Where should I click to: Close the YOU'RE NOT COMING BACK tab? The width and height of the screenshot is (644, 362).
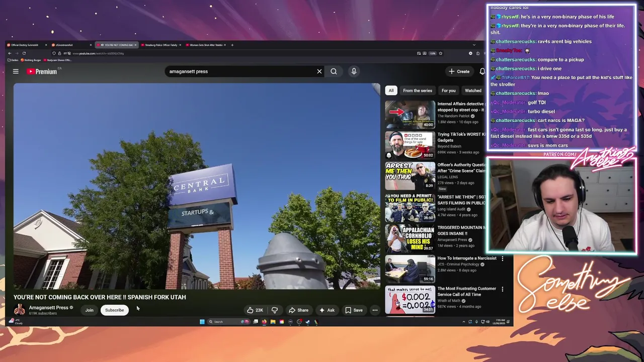[135, 45]
